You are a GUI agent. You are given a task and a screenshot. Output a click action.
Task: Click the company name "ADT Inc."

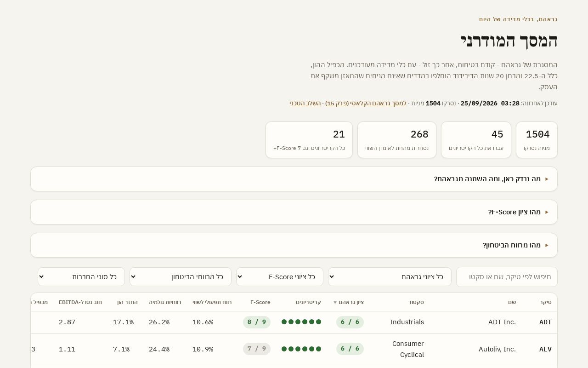tap(502, 322)
